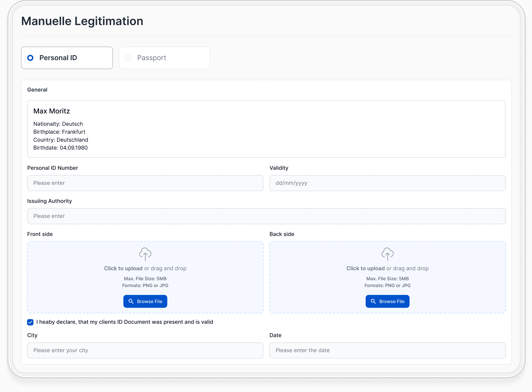Focus the Issuing Authority input
This screenshot has width=532, height=392.
pos(266,216)
